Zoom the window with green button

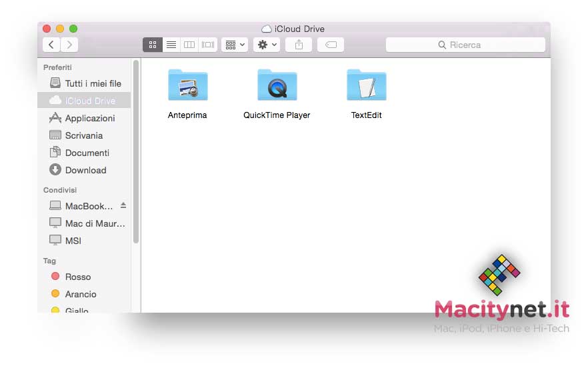(73, 29)
